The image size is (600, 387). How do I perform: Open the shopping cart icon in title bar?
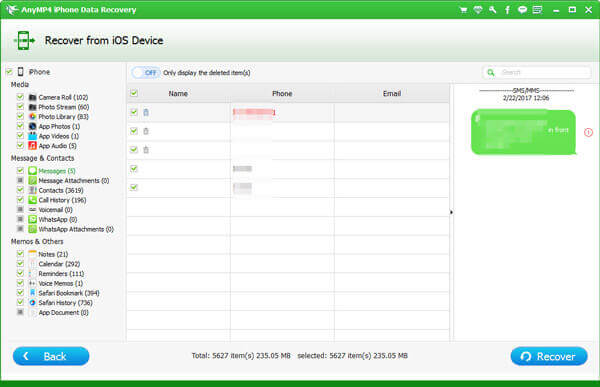[463, 10]
